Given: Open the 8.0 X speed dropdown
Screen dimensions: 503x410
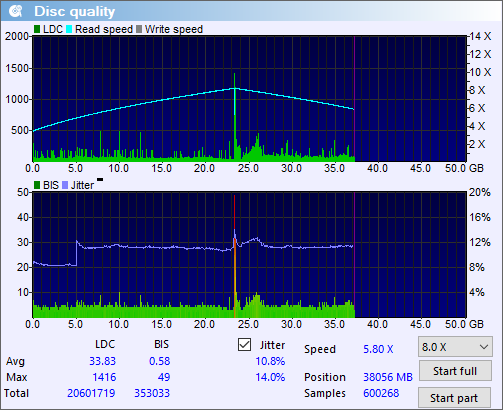Looking at the screenshot, I should 455,347.
